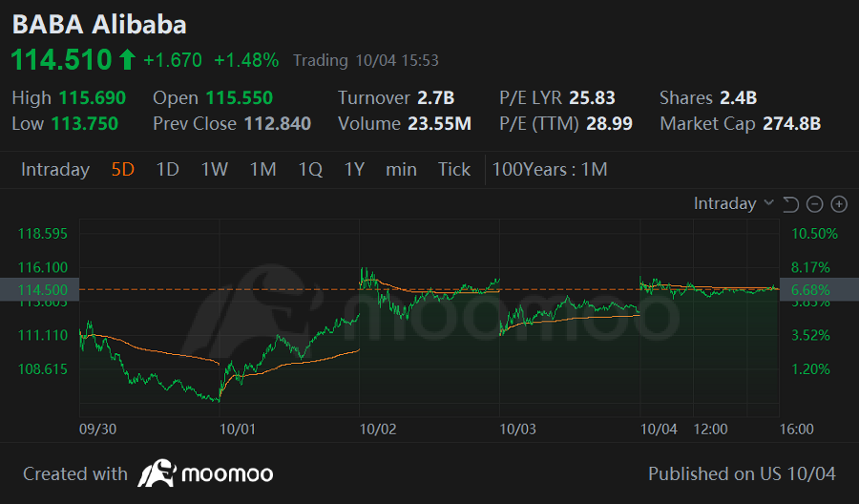The height and width of the screenshot is (504, 859).
Task: Click the 8.17% percent axis label
Action: (810, 268)
